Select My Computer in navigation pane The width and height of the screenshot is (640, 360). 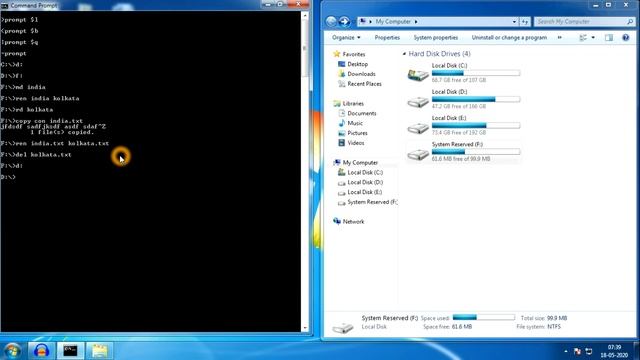[x=360, y=162]
